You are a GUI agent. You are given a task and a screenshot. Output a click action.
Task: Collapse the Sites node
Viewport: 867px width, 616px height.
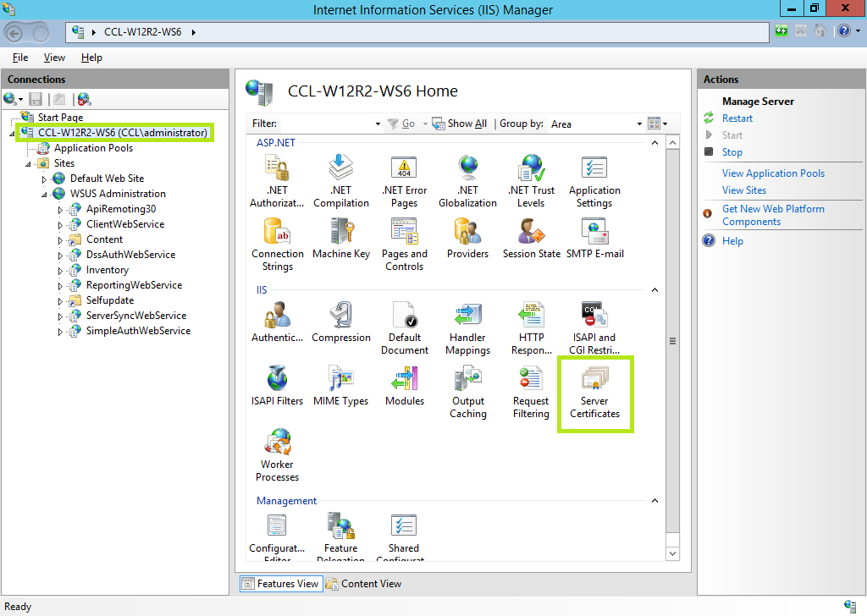[28, 164]
